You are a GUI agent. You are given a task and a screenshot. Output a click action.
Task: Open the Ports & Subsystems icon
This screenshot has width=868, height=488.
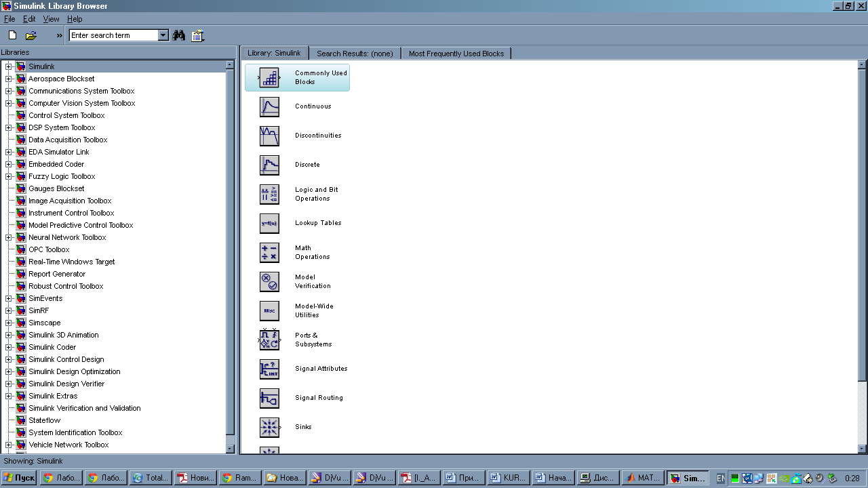tap(269, 340)
